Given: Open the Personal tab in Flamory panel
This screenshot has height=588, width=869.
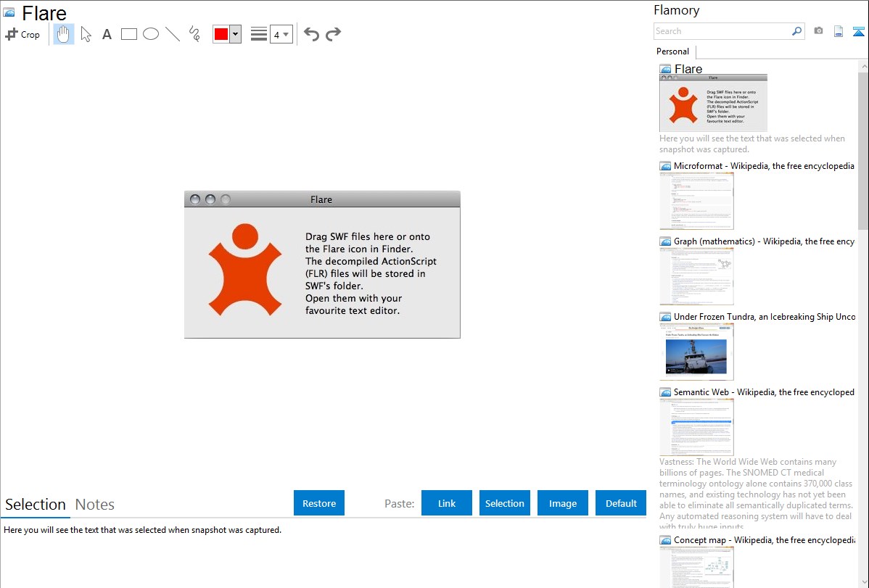Looking at the screenshot, I should (672, 51).
